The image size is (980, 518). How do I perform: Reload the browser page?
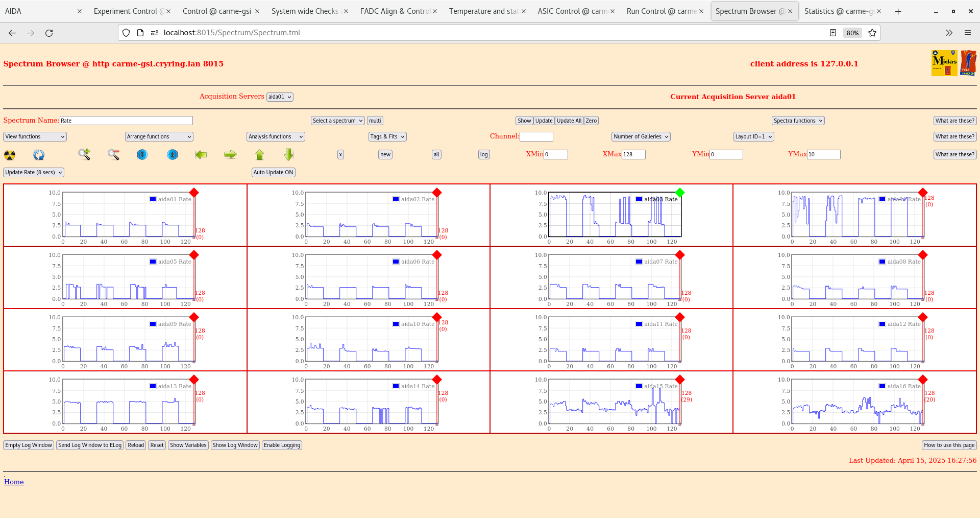point(49,33)
